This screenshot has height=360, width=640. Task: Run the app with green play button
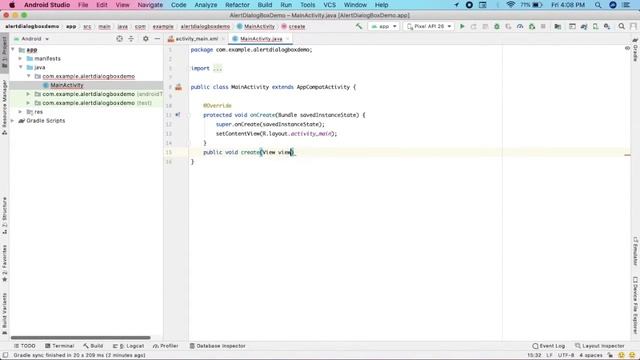[462, 26]
